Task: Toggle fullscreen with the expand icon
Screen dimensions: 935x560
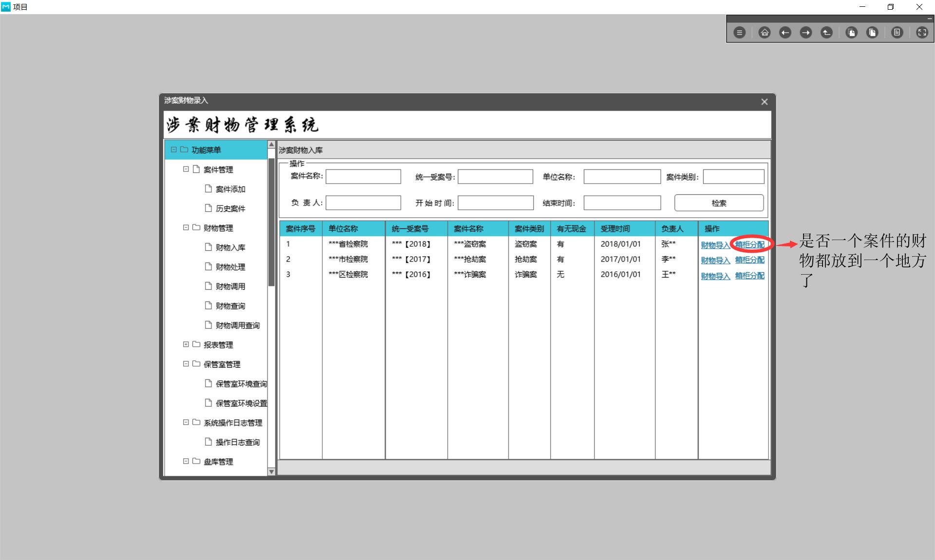Action: 922,33
